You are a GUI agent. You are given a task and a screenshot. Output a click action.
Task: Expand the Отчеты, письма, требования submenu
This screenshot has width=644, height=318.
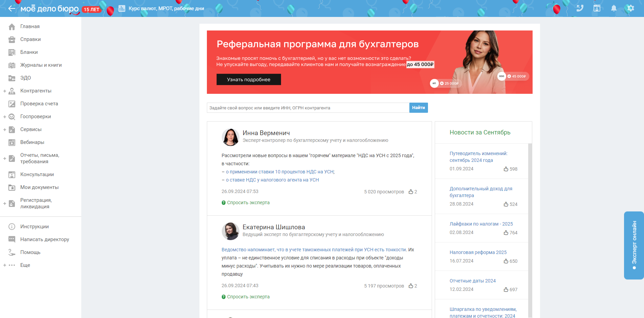(x=5, y=158)
